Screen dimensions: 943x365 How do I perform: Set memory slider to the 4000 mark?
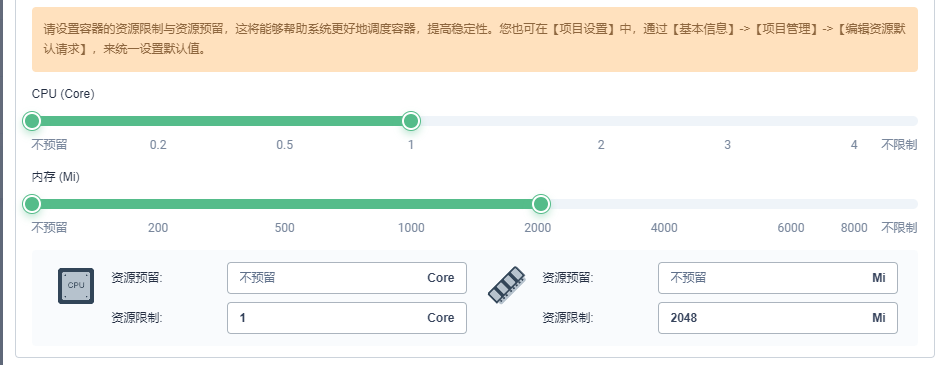[664, 204]
